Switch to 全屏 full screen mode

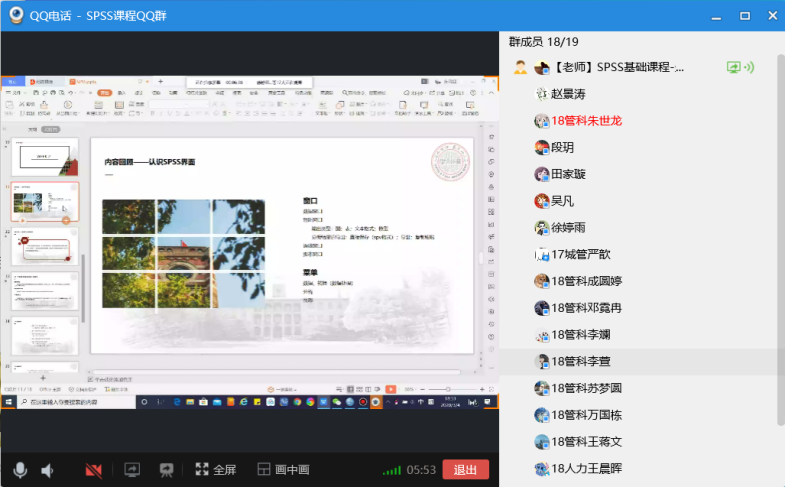pyautogui.click(x=216, y=469)
